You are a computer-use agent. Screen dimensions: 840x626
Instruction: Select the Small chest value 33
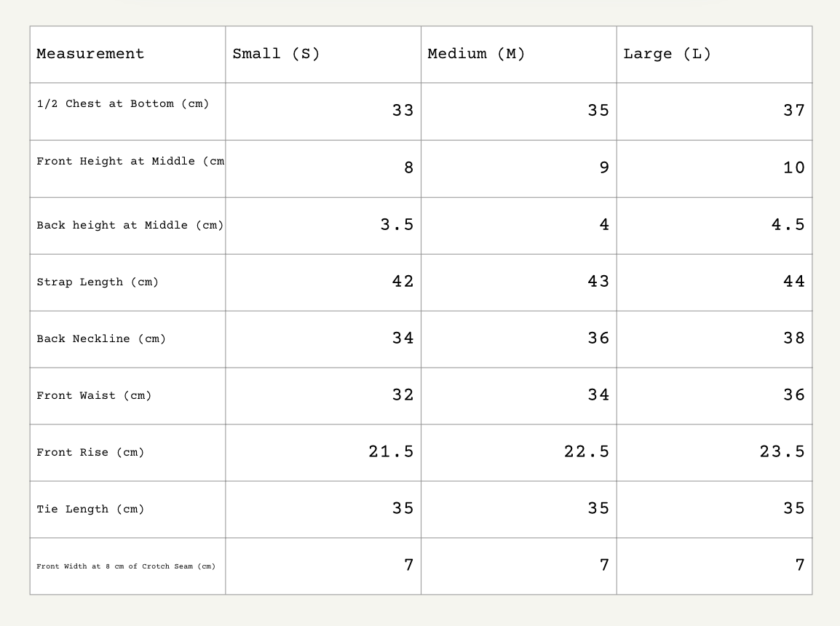coord(403,111)
